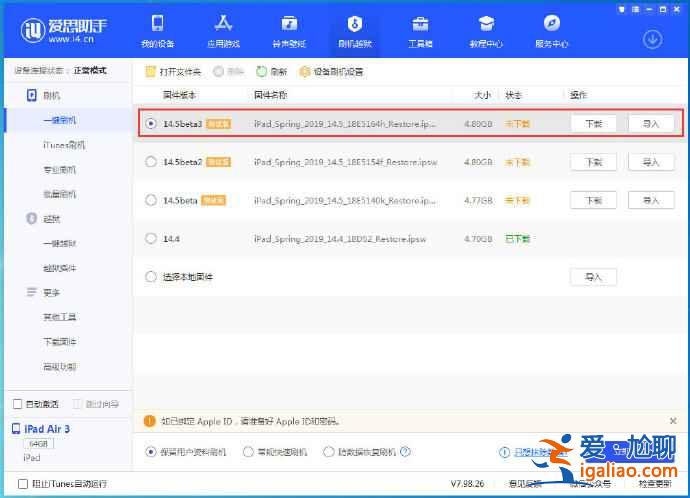
Task: Select 高级功能 in sidebar
Action: tap(59, 366)
